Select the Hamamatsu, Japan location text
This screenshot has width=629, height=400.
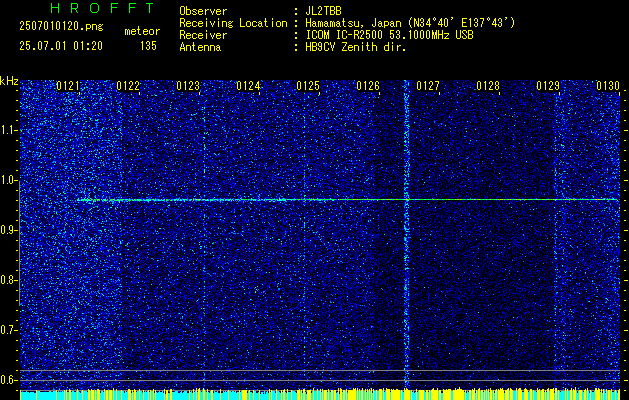[x=410, y=23]
